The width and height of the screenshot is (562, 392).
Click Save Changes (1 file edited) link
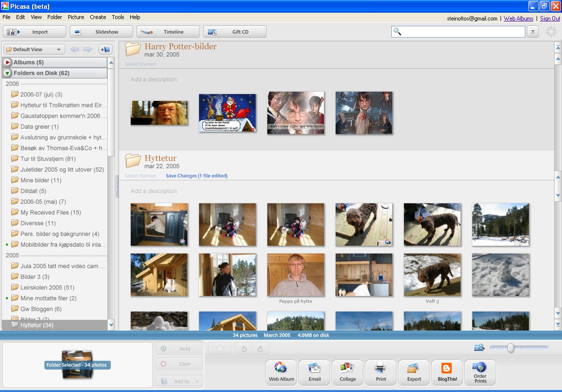(197, 176)
